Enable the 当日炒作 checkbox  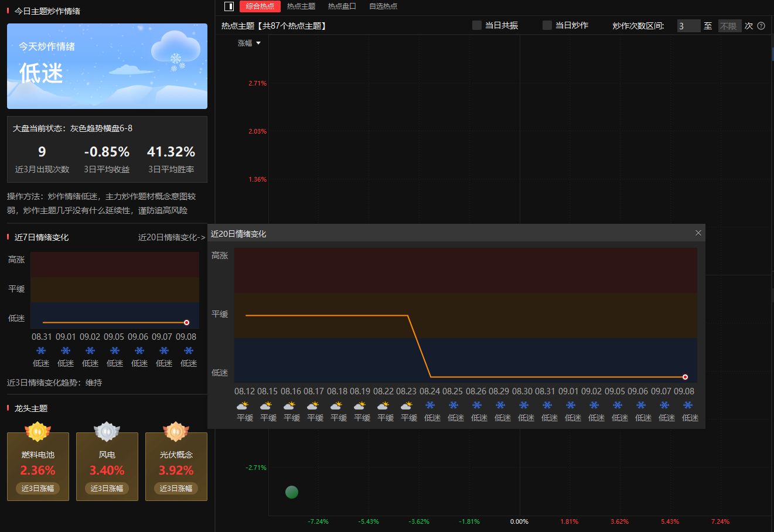click(x=547, y=25)
